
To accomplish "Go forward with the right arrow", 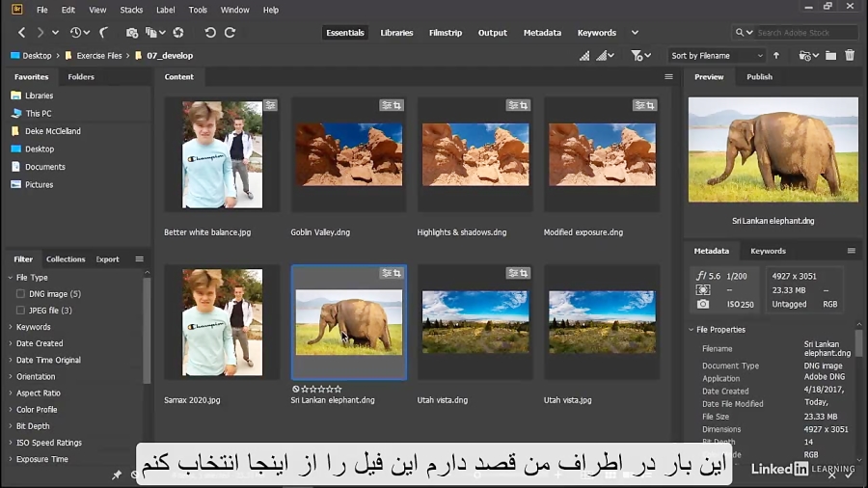I will pyautogui.click(x=40, y=33).
